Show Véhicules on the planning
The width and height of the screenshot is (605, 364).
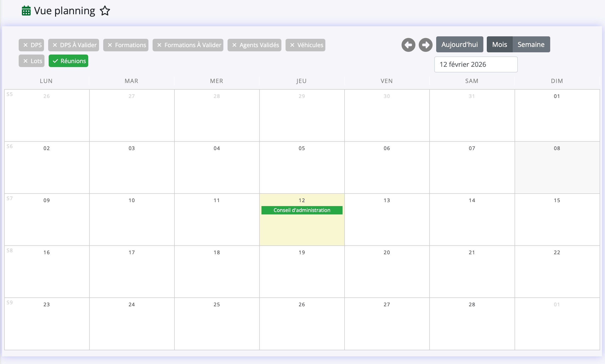click(305, 45)
